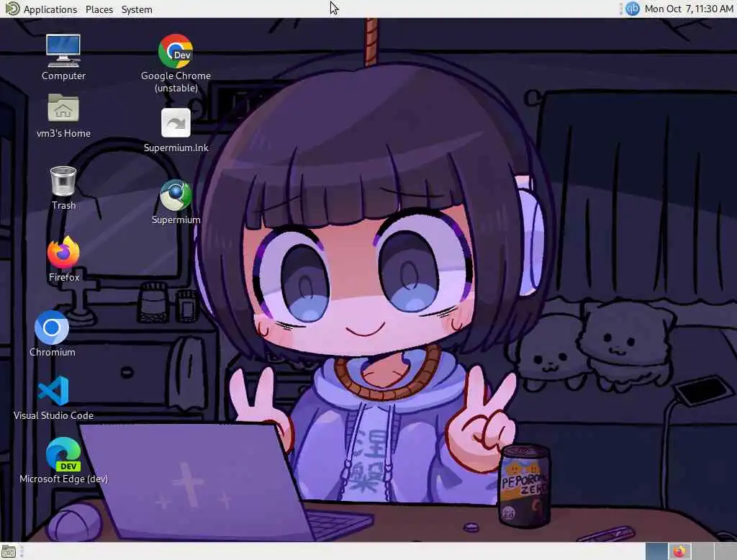Open the System menu

coord(137,9)
